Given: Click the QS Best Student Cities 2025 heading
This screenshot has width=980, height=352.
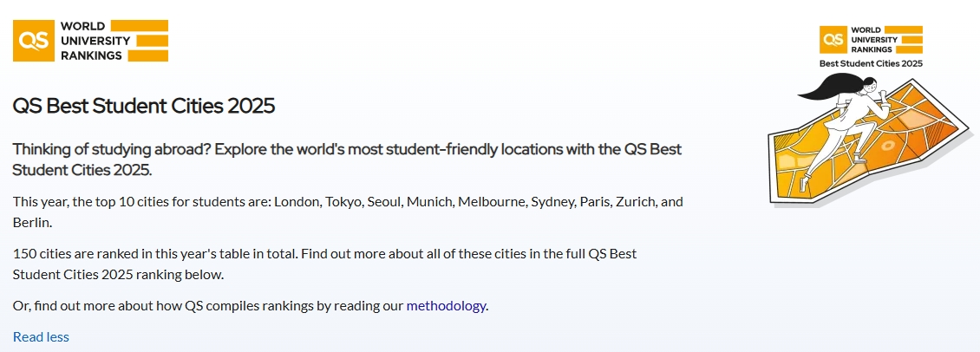Looking at the screenshot, I should 144,106.
